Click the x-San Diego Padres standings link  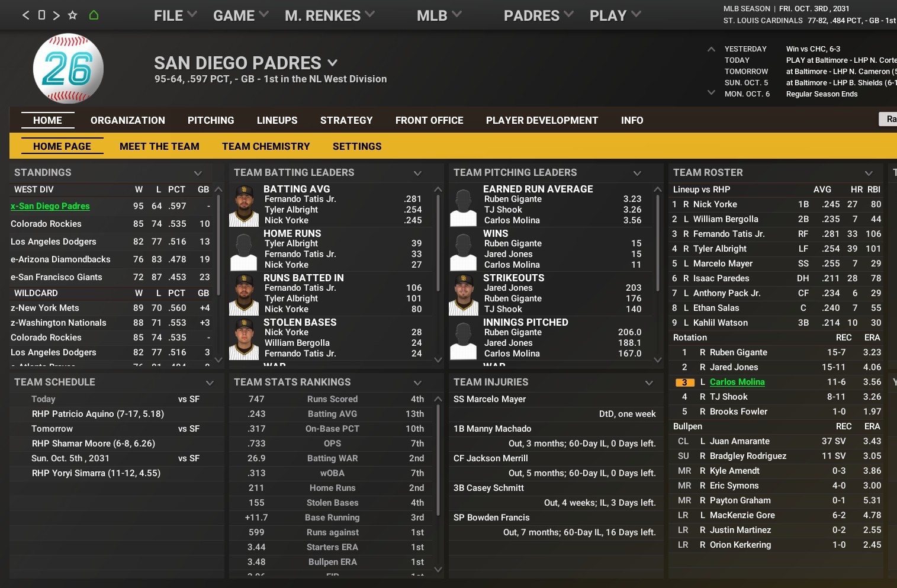[x=50, y=206]
